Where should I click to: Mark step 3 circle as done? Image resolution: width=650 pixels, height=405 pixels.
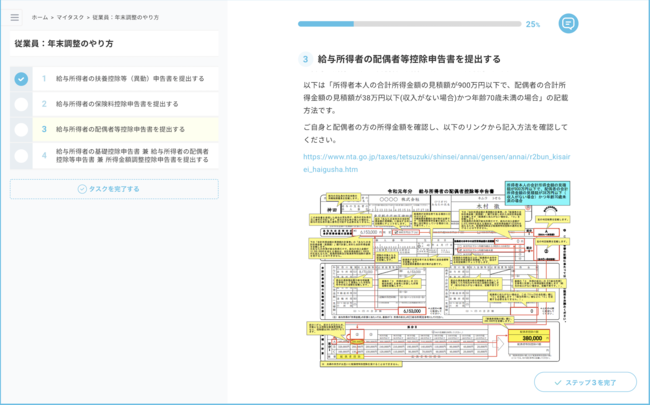pos(21,129)
